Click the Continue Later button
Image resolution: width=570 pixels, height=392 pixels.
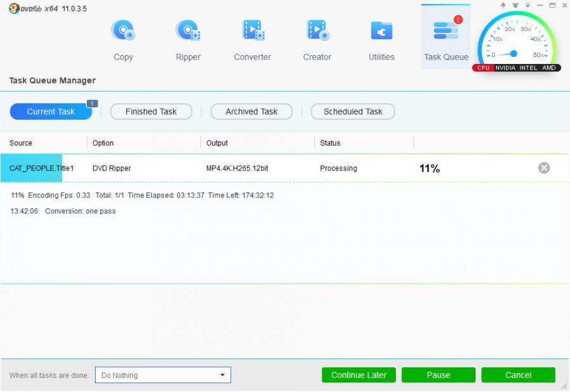coord(358,375)
